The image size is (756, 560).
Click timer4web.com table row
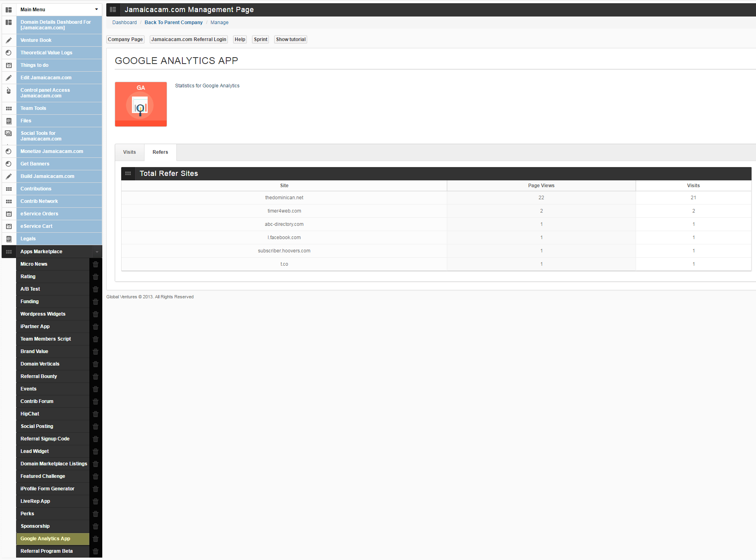[x=436, y=211]
